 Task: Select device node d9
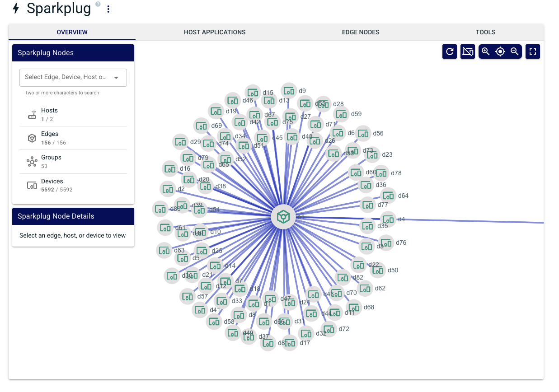click(x=289, y=91)
